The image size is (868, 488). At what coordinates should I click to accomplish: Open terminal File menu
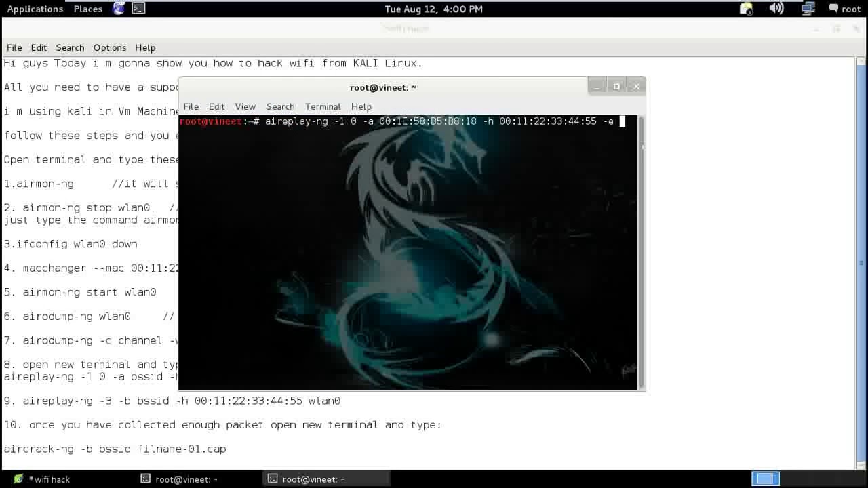191,106
